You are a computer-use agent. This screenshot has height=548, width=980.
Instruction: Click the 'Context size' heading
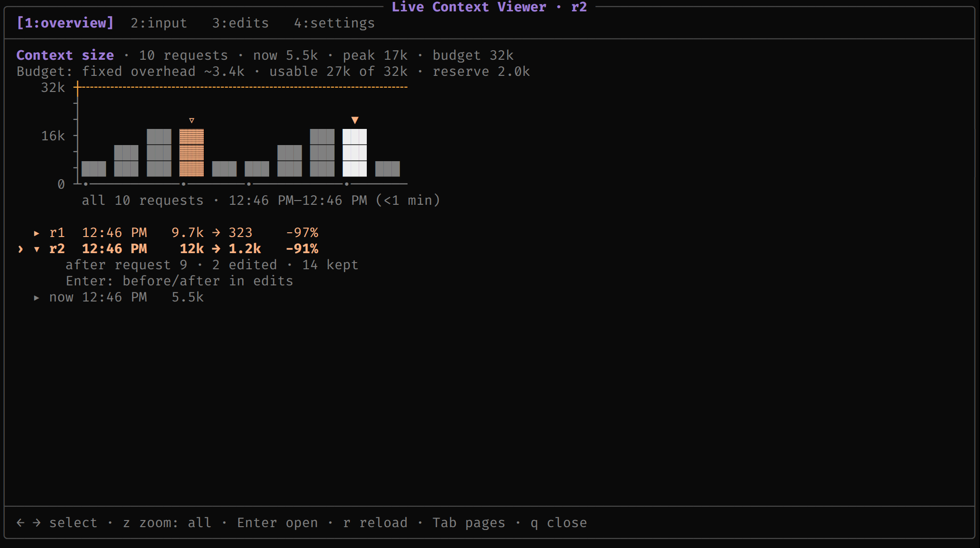click(65, 55)
